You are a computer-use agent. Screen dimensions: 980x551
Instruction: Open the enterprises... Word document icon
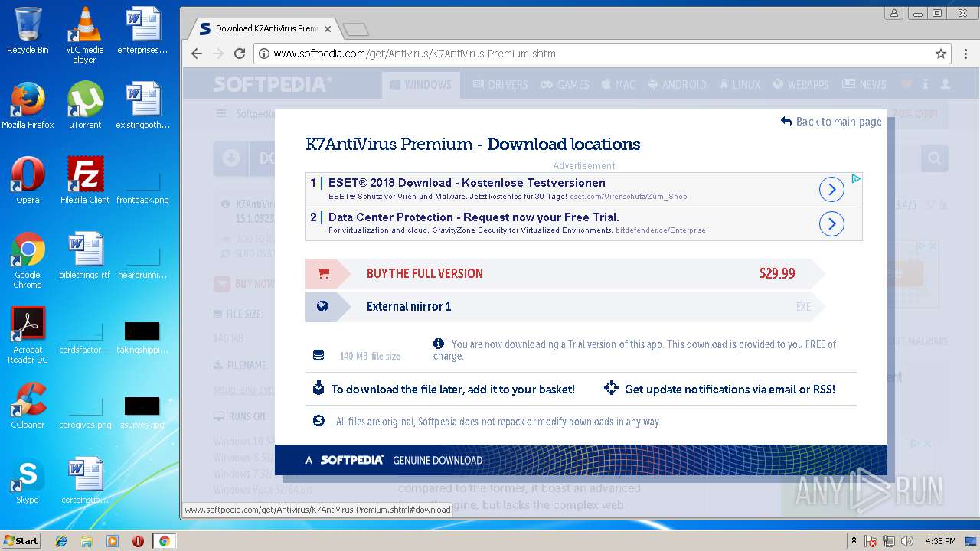pos(142,31)
